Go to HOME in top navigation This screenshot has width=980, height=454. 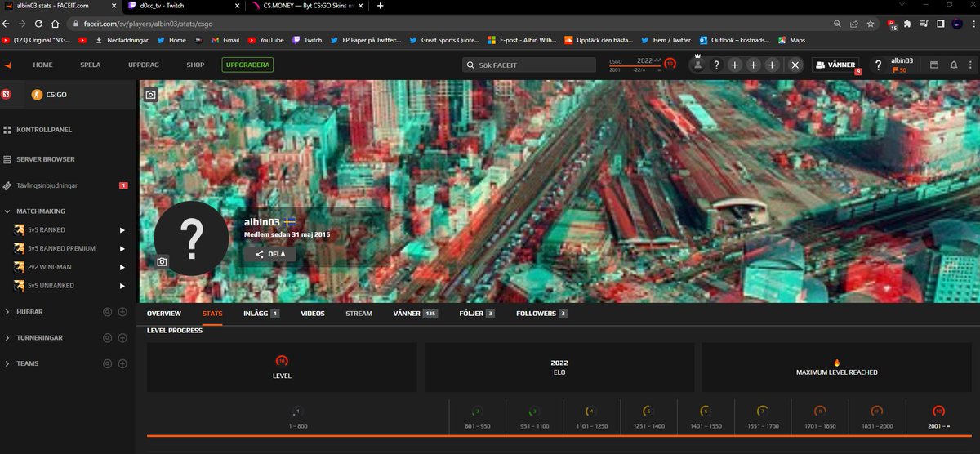[x=42, y=65]
